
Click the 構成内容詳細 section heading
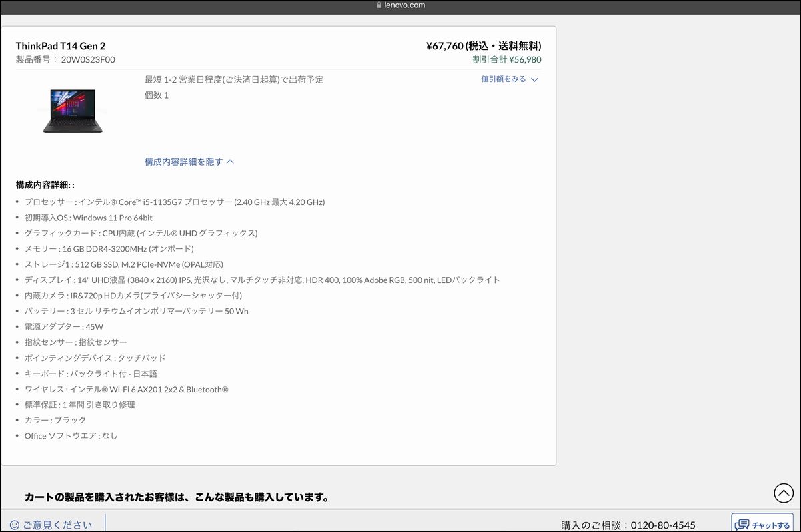click(45, 185)
